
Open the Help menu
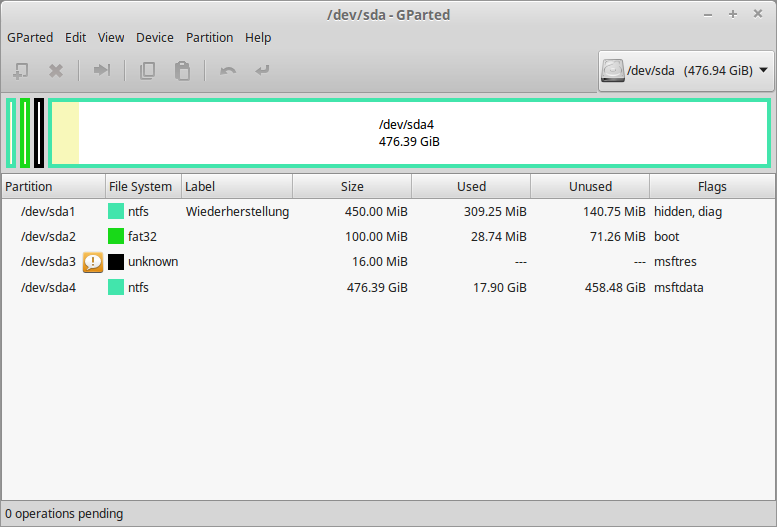pos(258,38)
